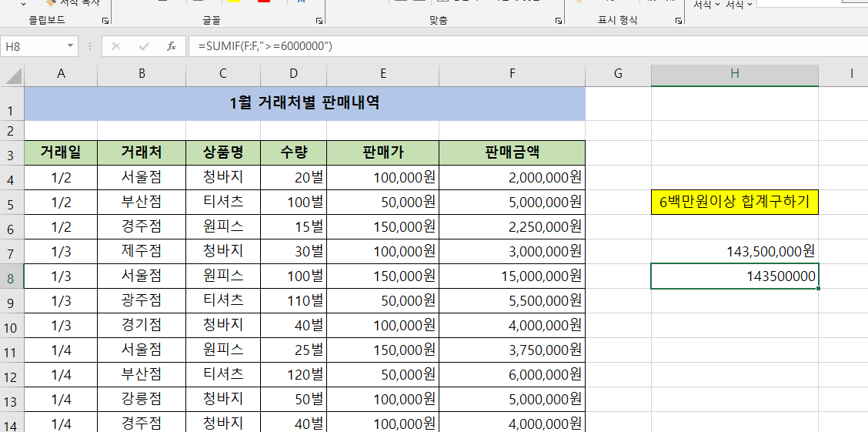The width and height of the screenshot is (868, 432).
Task: Click the 수량 header cell
Action: click(x=293, y=153)
